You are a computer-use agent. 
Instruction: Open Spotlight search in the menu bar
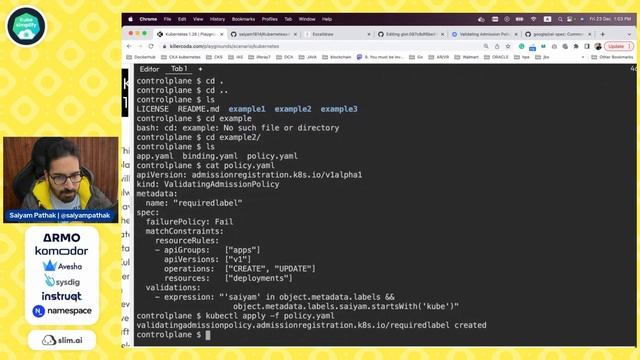[x=560, y=19]
